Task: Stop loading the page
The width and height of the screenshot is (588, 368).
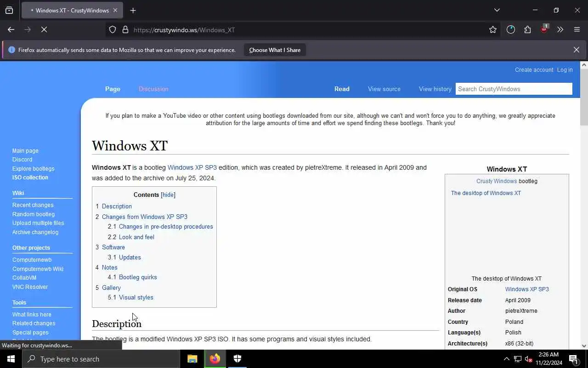Action: (44, 29)
